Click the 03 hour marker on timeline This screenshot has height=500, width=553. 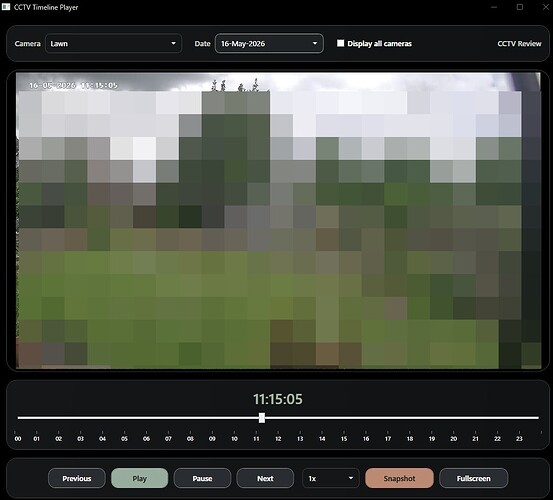[80, 439]
